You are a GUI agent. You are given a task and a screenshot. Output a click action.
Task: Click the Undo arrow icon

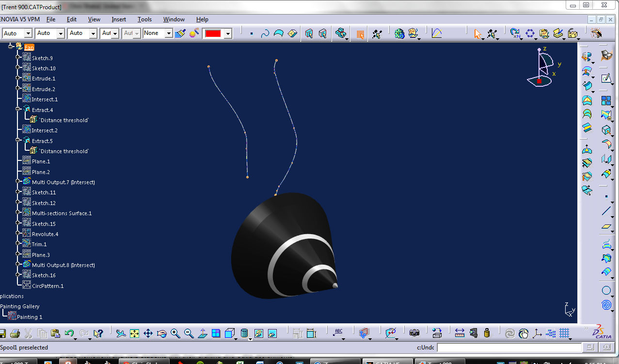pyautogui.click(x=69, y=333)
